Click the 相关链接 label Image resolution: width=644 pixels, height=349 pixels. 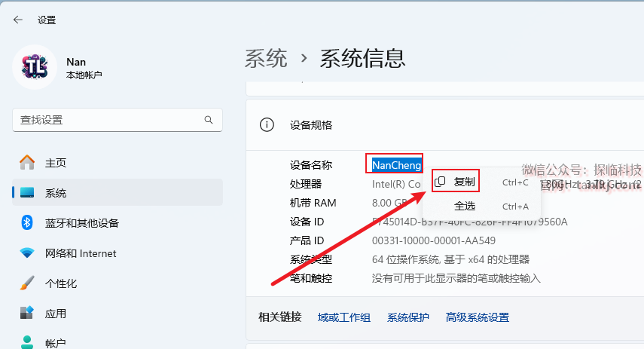tap(279, 317)
